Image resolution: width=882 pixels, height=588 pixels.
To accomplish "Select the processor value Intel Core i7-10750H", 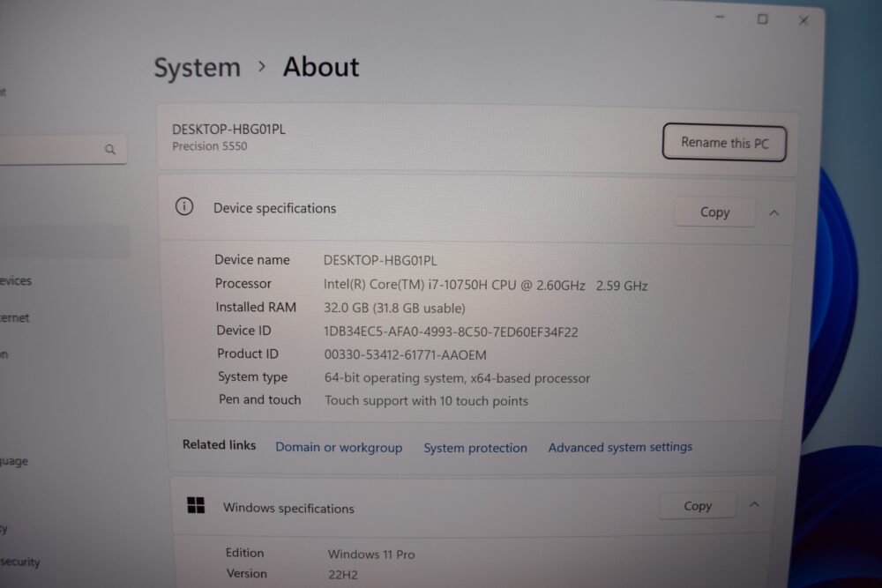I will tap(485, 285).
